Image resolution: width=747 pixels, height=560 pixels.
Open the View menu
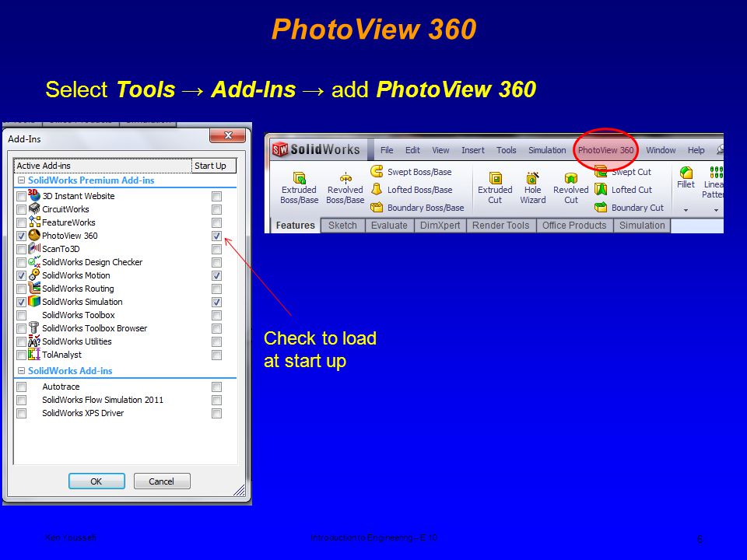click(x=440, y=150)
